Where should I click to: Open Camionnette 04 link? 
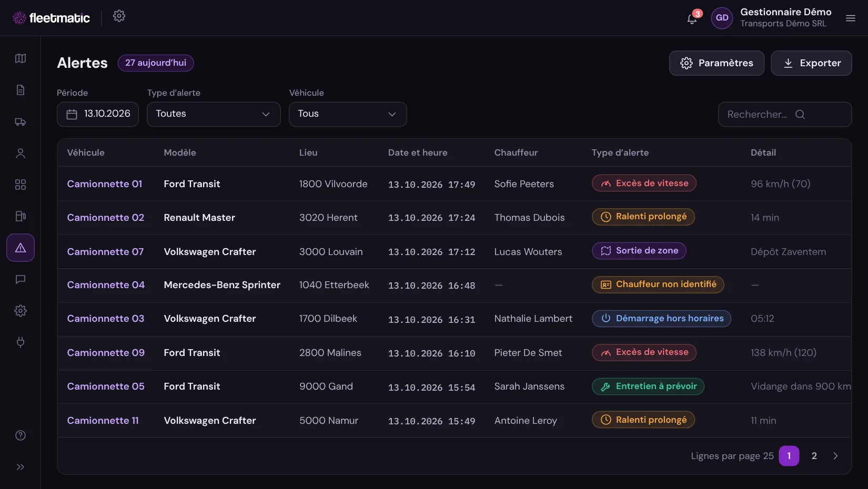click(106, 285)
